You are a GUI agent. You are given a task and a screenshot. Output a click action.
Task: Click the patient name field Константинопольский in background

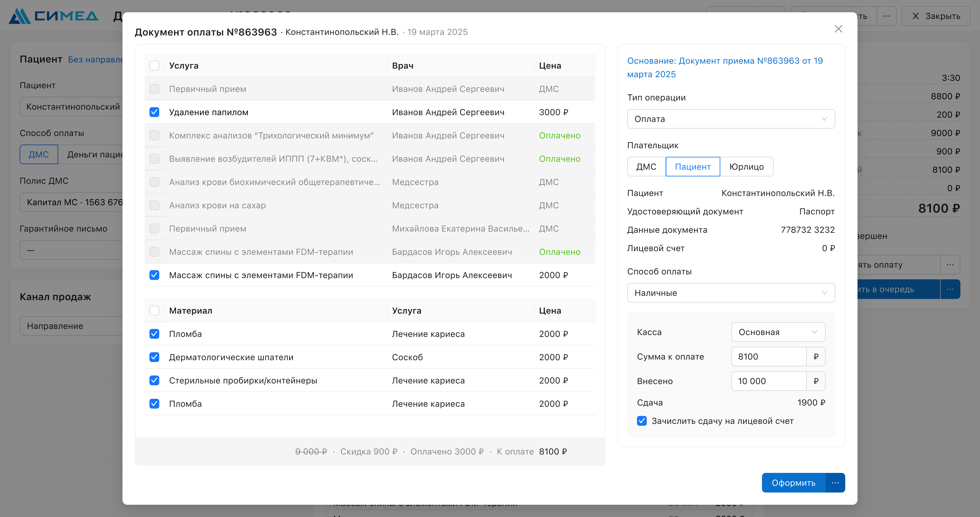71,107
